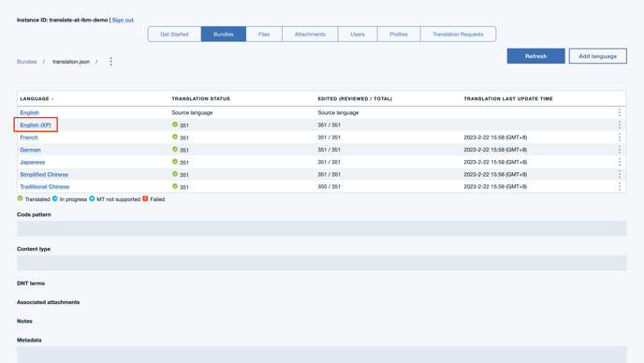Click translated status icon in Simplified Chinese row
Viewport: 644px width, 363px height.
175,174
